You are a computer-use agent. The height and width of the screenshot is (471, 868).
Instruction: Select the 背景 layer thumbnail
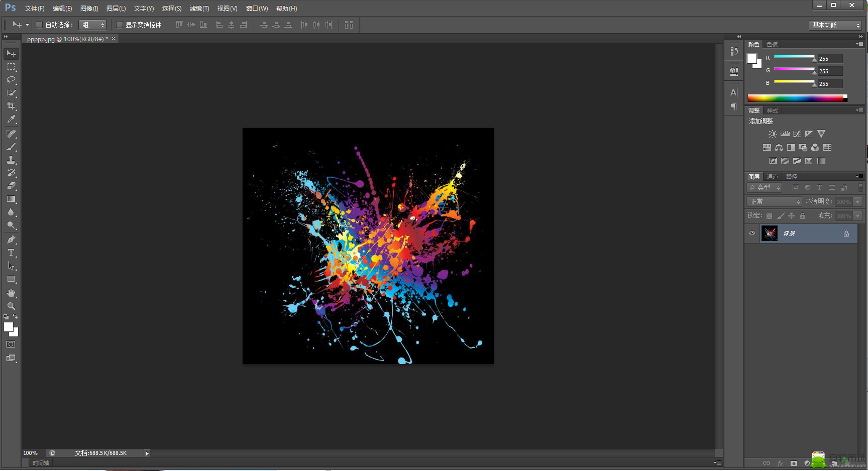pos(770,233)
